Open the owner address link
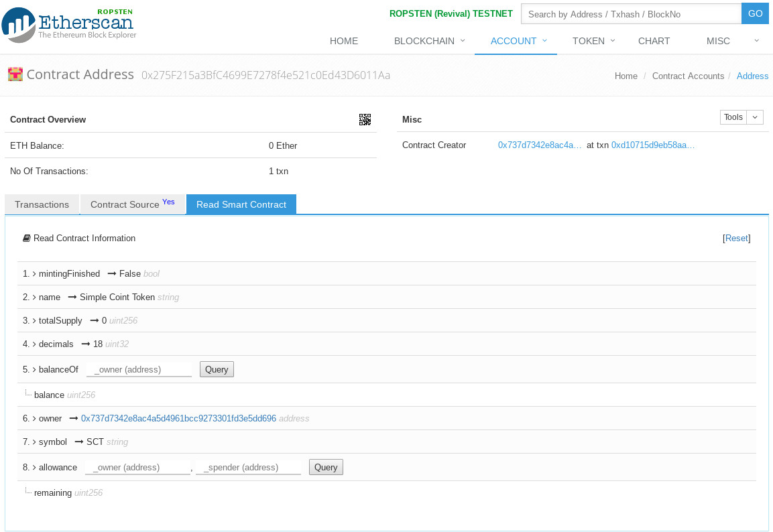The image size is (773, 532). (178, 419)
